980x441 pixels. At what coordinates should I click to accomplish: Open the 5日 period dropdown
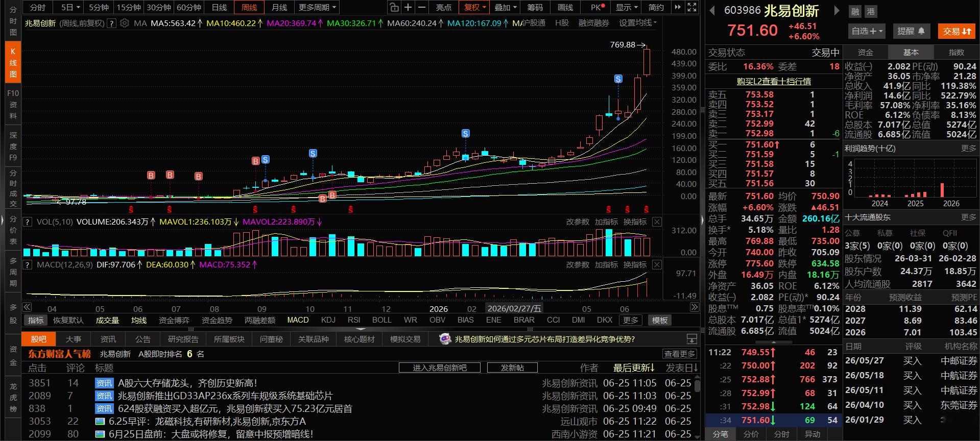(x=71, y=7)
